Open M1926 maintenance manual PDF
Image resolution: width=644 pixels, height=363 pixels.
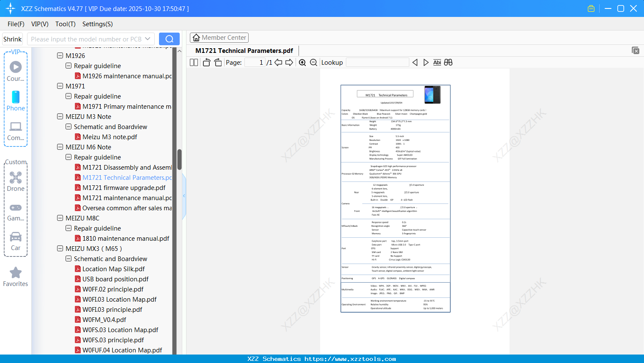(x=123, y=76)
